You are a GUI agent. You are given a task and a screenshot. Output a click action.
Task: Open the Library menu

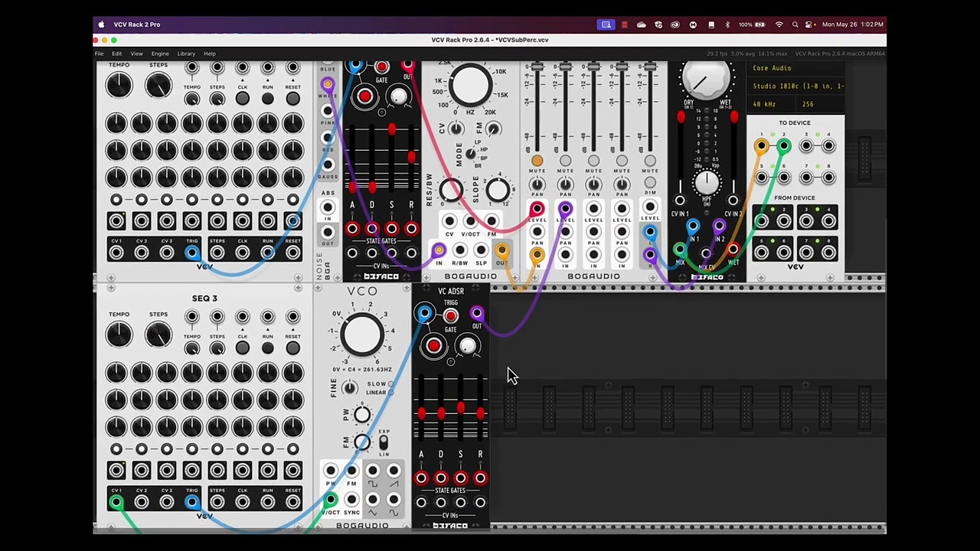(x=186, y=54)
